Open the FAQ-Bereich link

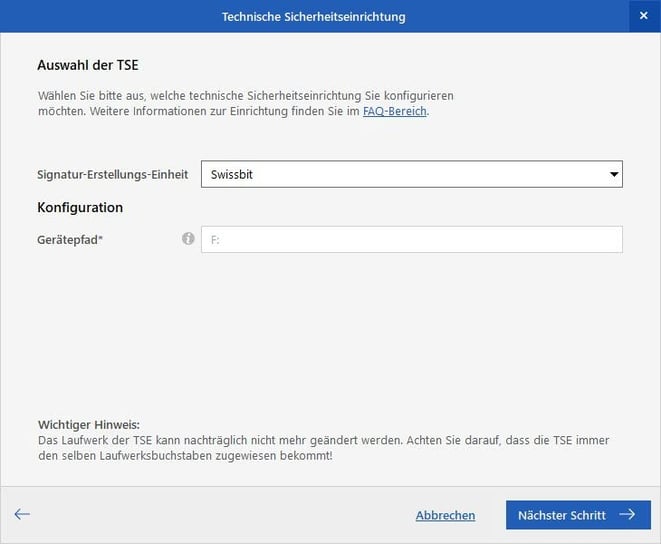click(x=395, y=111)
